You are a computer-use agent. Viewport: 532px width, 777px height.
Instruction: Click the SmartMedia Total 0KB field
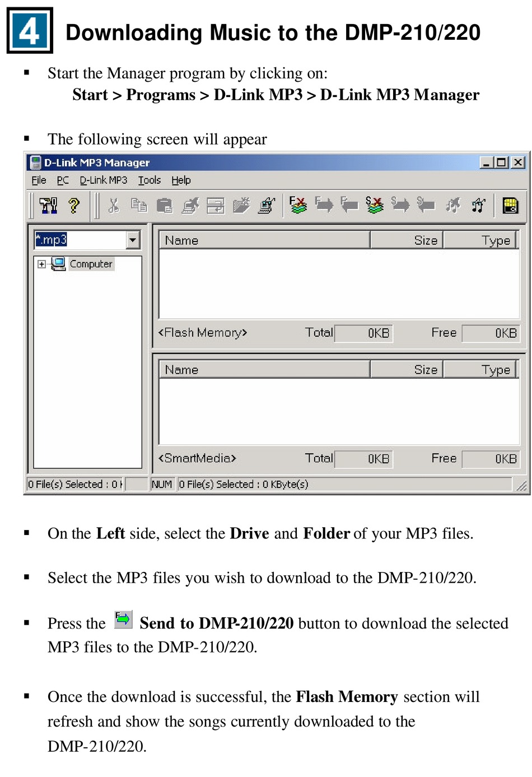coord(363,459)
